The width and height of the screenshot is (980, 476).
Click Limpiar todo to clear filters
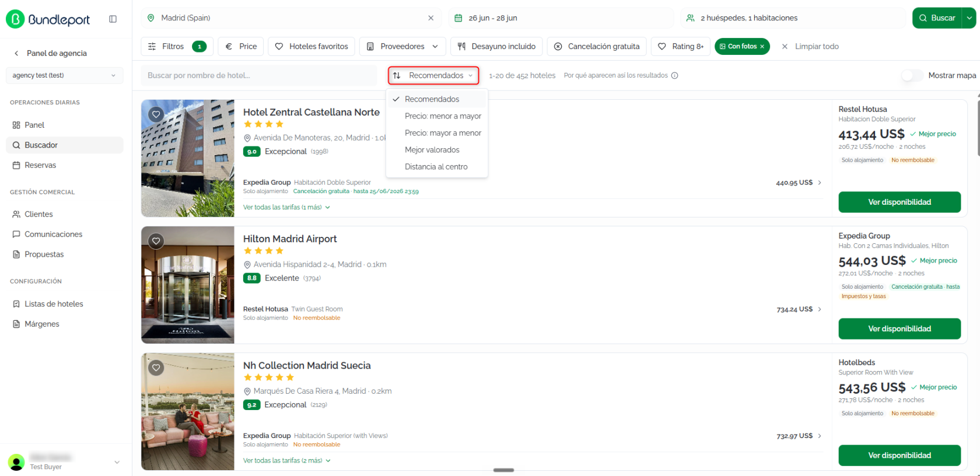click(810, 47)
